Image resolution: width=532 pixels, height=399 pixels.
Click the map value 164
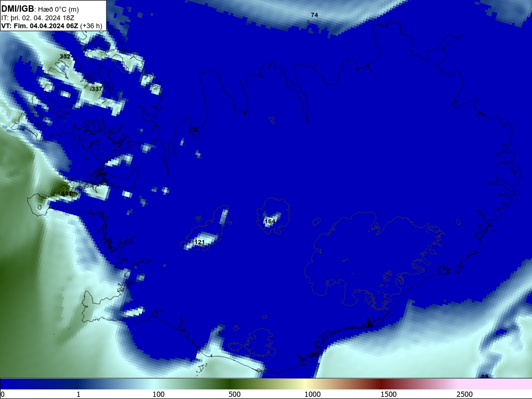click(270, 221)
